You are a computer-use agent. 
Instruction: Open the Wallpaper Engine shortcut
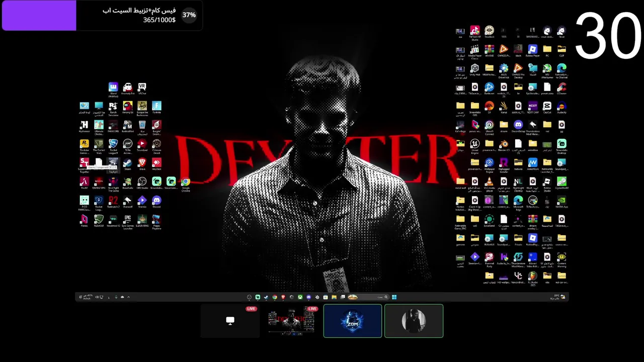tap(489, 164)
